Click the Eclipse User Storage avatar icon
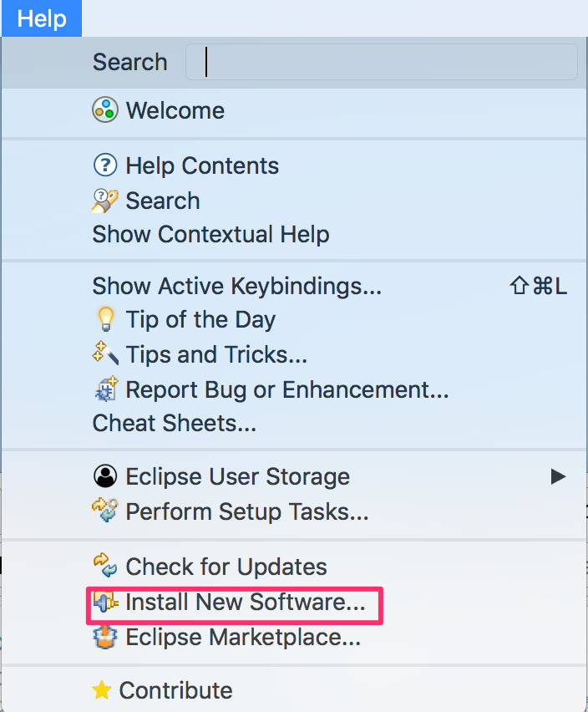This screenshot has height=712, width=588. pos(105,476)
